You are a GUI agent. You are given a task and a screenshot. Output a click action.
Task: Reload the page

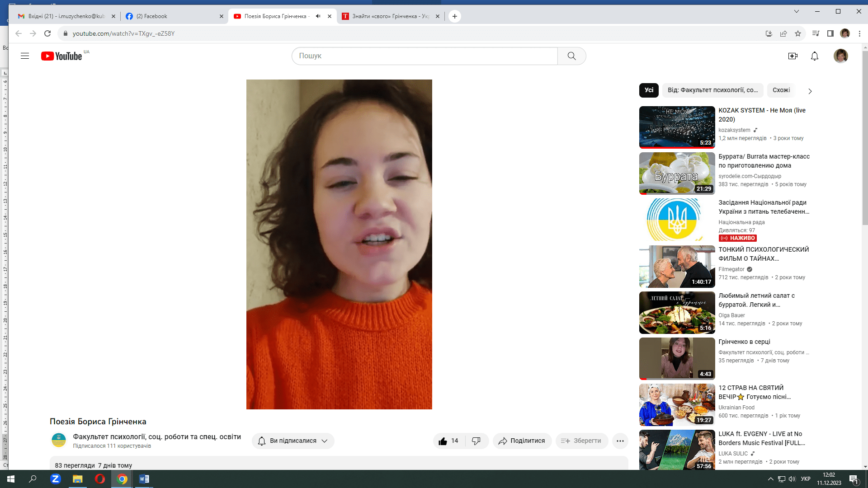tap(47, 33)
